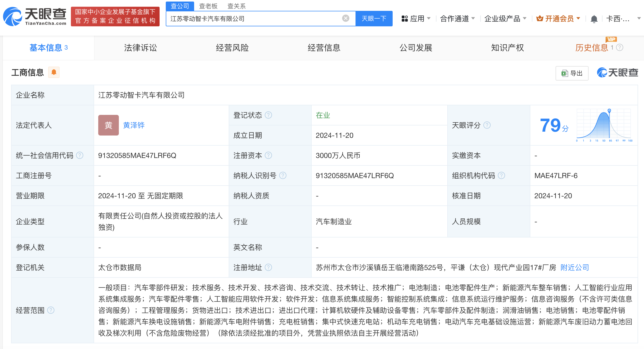
Task: Click inside the company search input field
Action: tap(258, 18)
